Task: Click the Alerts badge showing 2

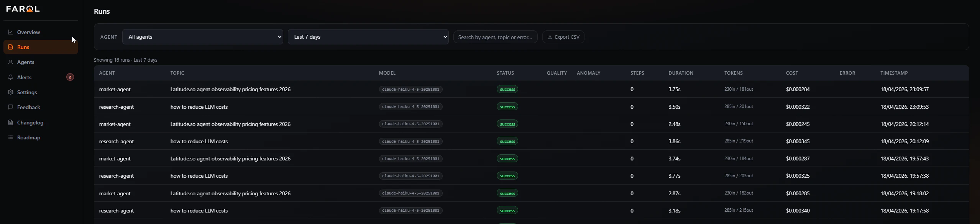Action: click(x=70, y=77)
